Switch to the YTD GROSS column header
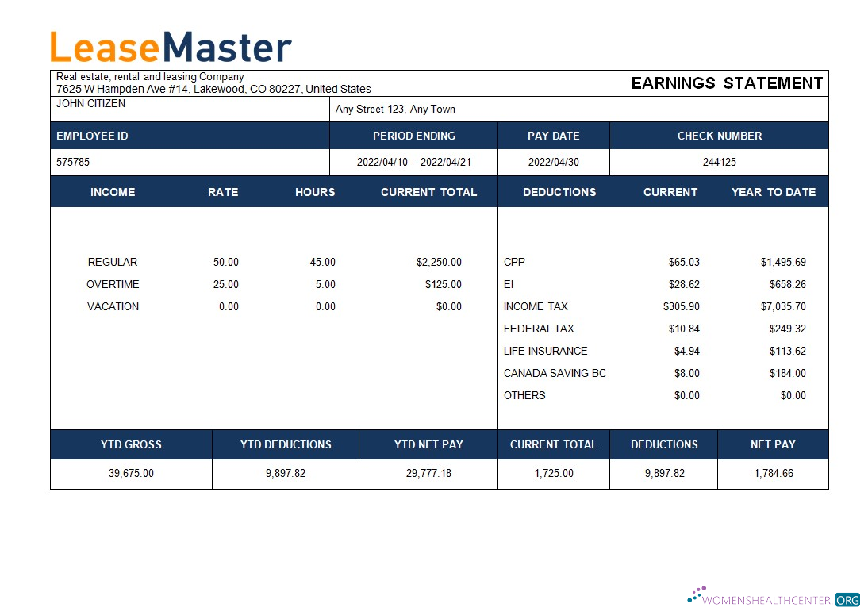This screenshot has width=868, height=615. coord(130,444)
